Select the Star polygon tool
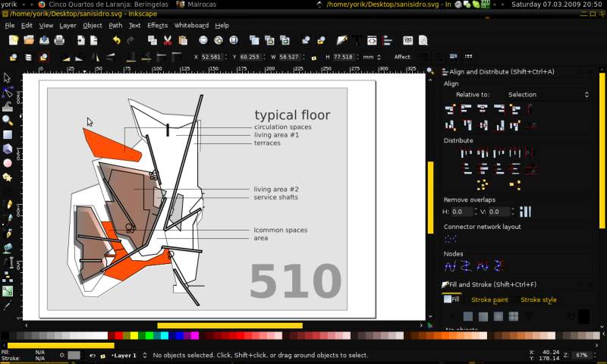This screenshot has width=607, height=364. click(x=8, y=177)
